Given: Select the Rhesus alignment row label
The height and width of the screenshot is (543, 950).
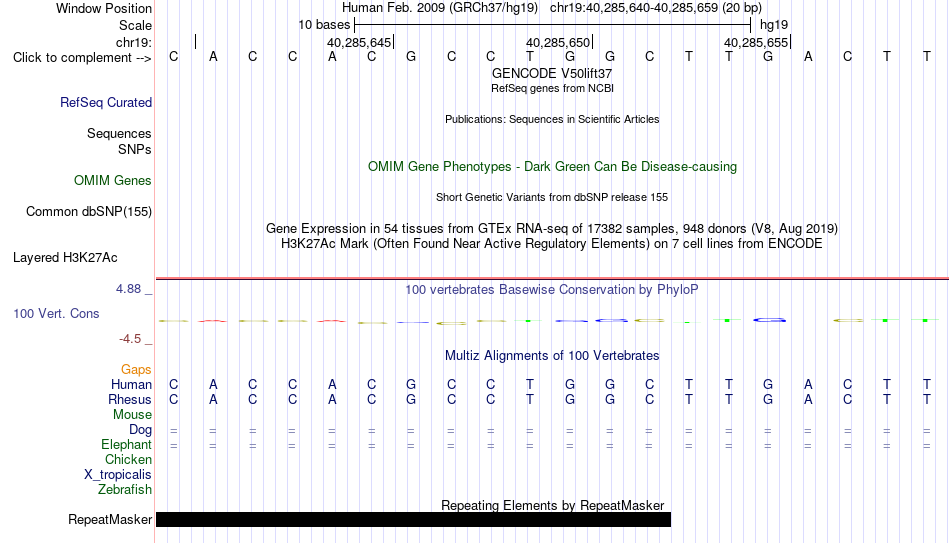Looking at the screenshot, I should click(130, 400).
